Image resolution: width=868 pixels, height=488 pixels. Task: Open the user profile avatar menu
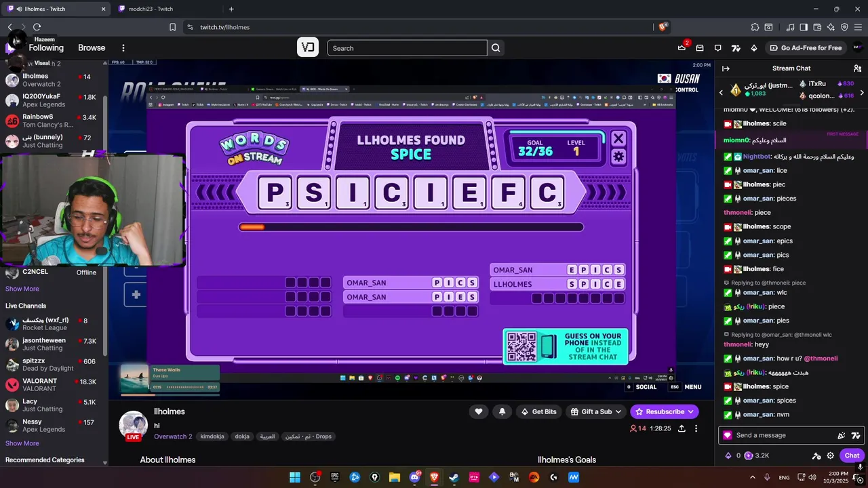click(x=857, y=47)
